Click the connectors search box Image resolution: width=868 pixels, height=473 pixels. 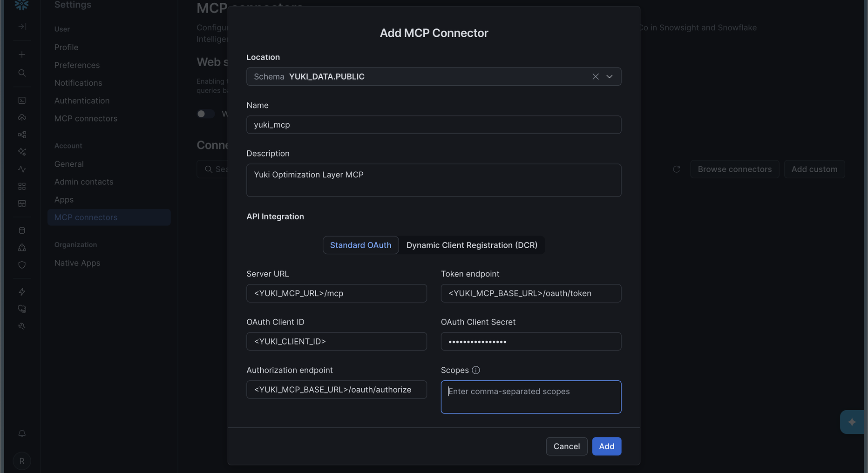click(213, 169)
